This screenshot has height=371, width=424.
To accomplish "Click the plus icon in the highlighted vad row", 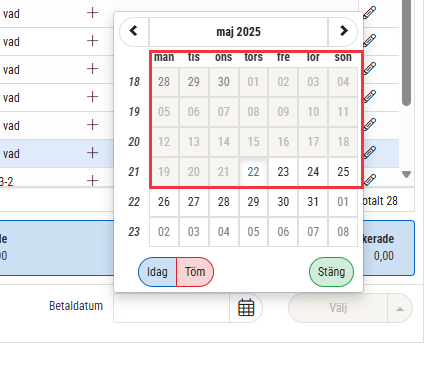I will [x=92, y=153].
